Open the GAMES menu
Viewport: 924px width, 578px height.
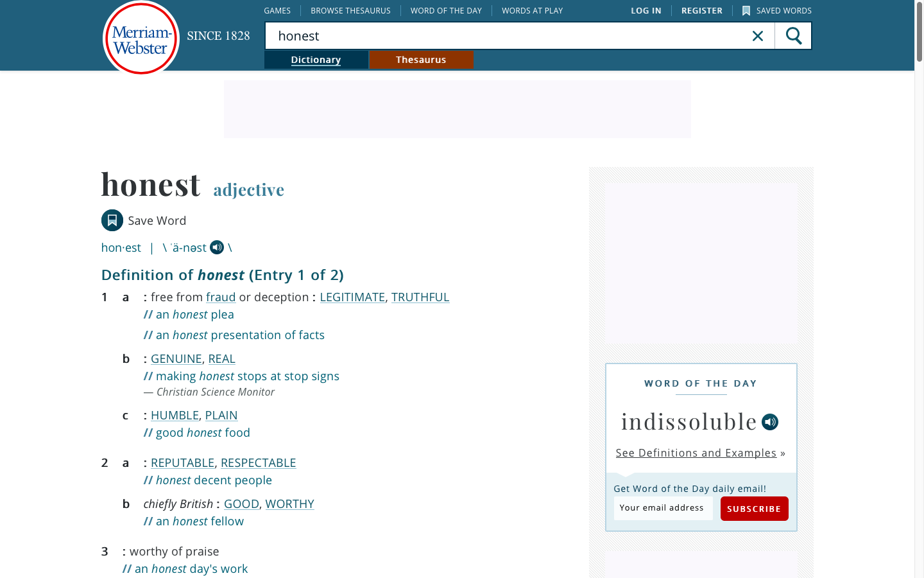pyautogui.click(x=277, y=10)
